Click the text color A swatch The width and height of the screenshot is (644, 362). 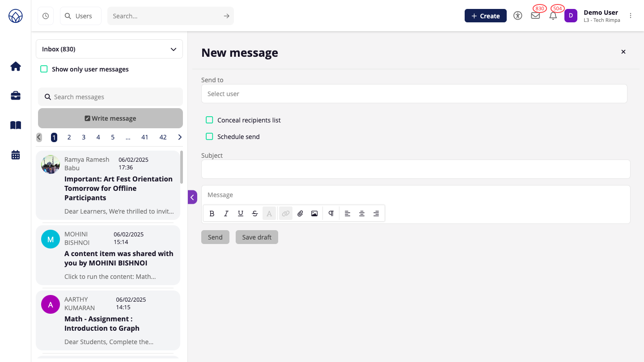(269, 214)
